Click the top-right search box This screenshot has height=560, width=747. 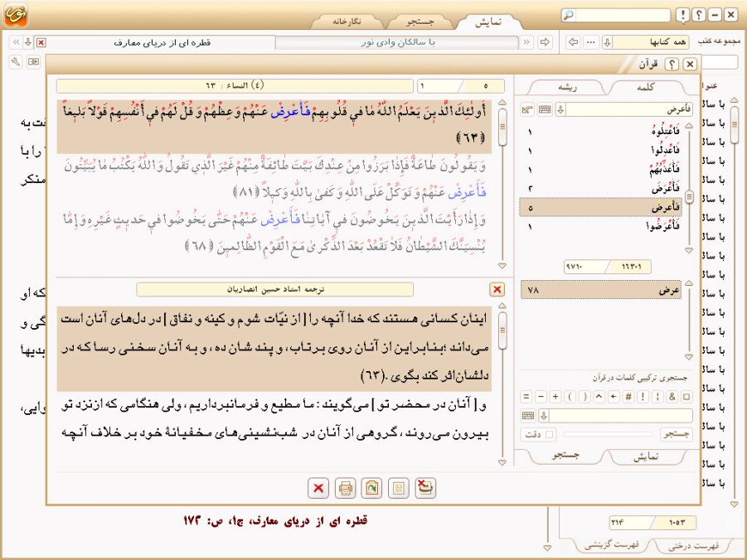click(622, 15)
